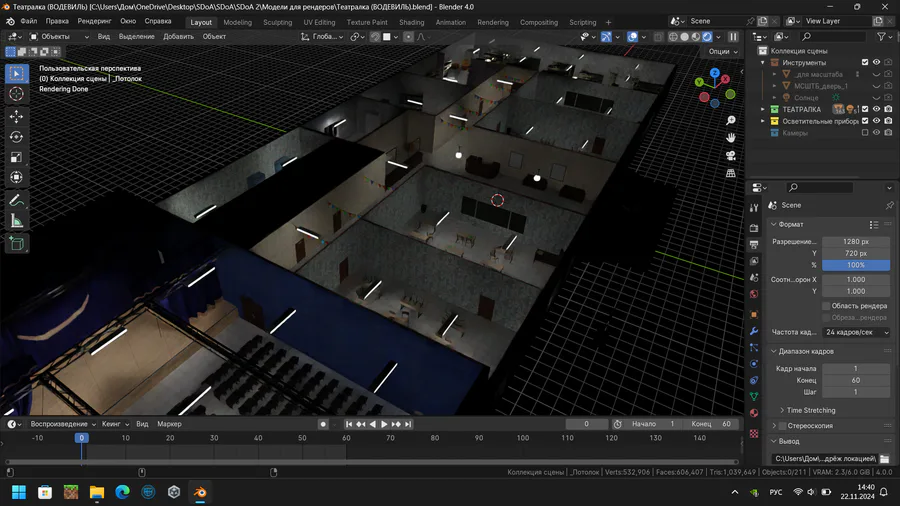Pick the Annotate pencil tool
This screenshot has width=900, height=506.
(x=16, y=201)
